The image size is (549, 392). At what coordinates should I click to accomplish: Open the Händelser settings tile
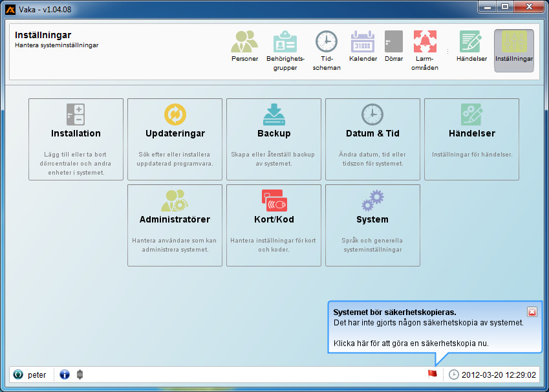click(471, 139)
